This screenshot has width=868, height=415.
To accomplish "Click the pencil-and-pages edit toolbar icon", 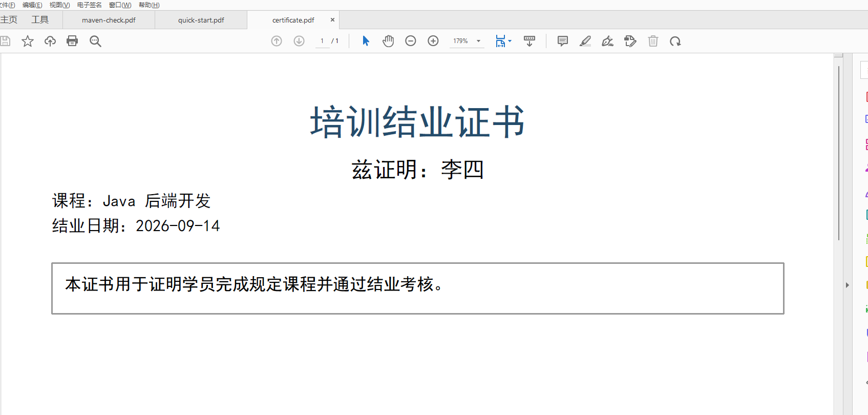I will (x=630, y=41).
